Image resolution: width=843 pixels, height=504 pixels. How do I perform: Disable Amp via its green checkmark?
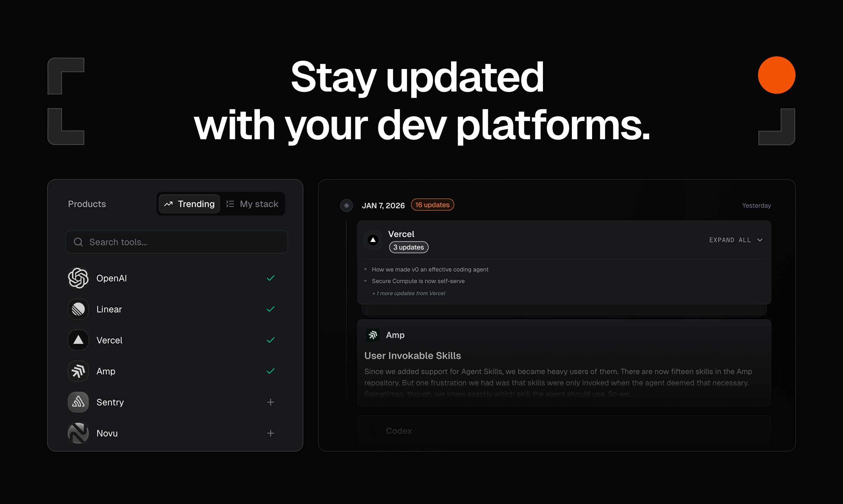[x=270, y=371]
